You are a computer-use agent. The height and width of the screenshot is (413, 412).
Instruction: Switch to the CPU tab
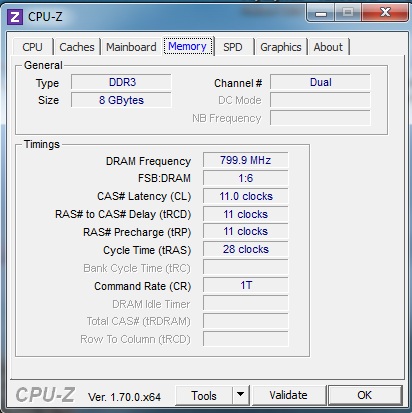point(32,47)
